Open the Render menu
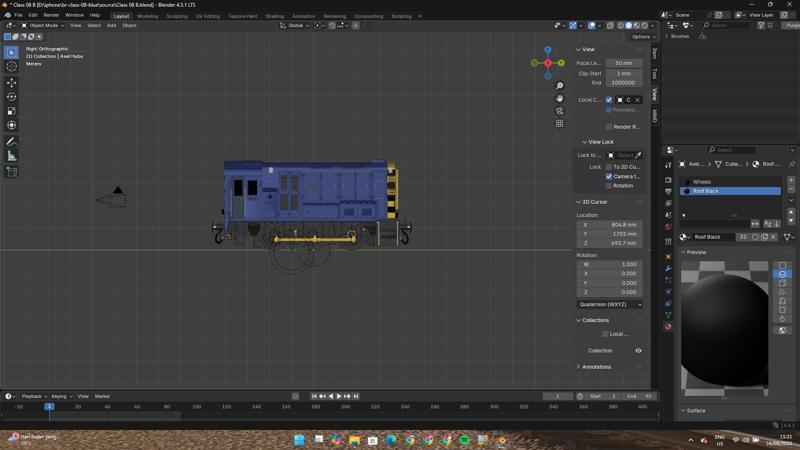The width and height of the screenshot is (800, 450). (51, 15)
